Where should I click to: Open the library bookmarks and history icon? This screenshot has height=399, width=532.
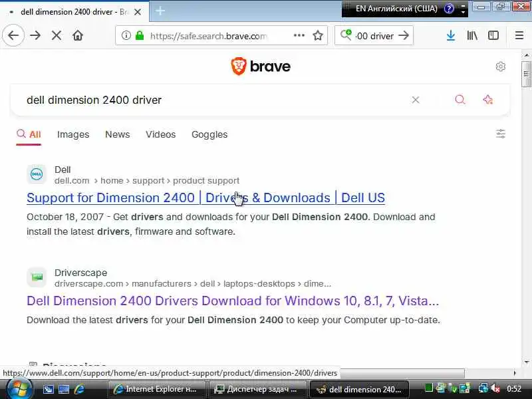tap(472, 35)
